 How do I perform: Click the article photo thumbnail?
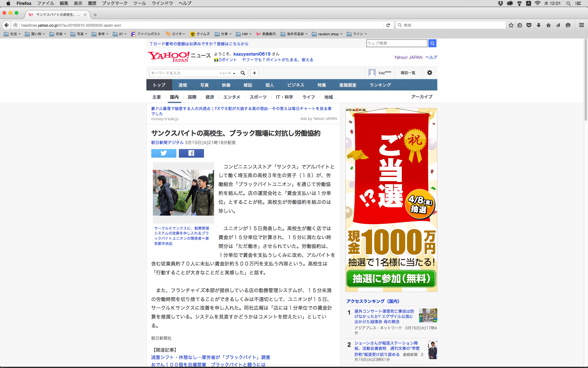pos(183,193)
